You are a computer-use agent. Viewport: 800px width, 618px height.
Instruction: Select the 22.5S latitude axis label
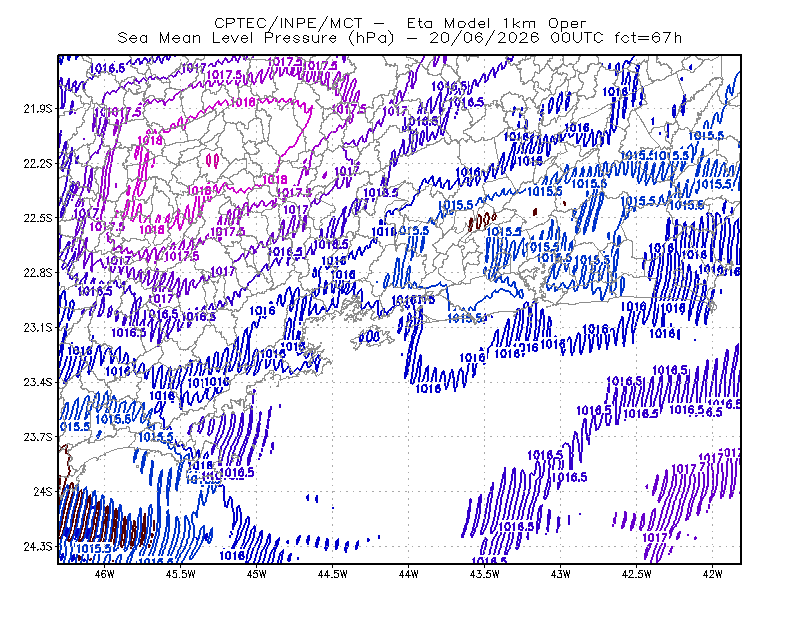click(38, 218)
